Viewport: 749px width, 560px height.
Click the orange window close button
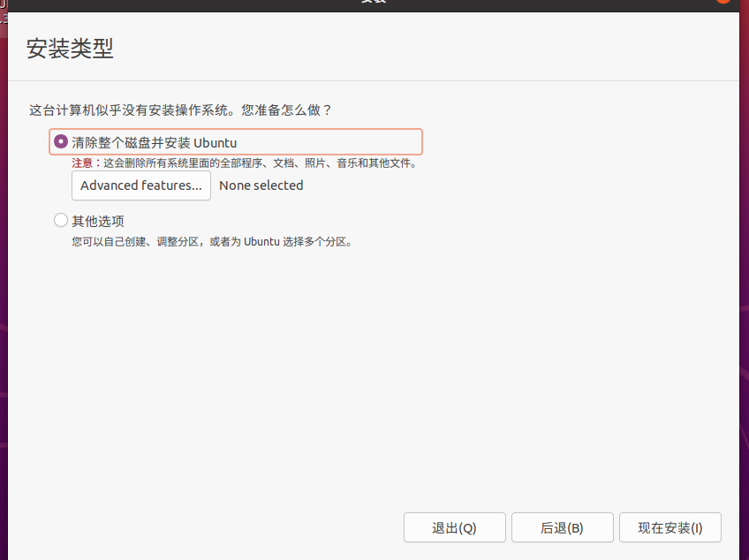point(723,2)
